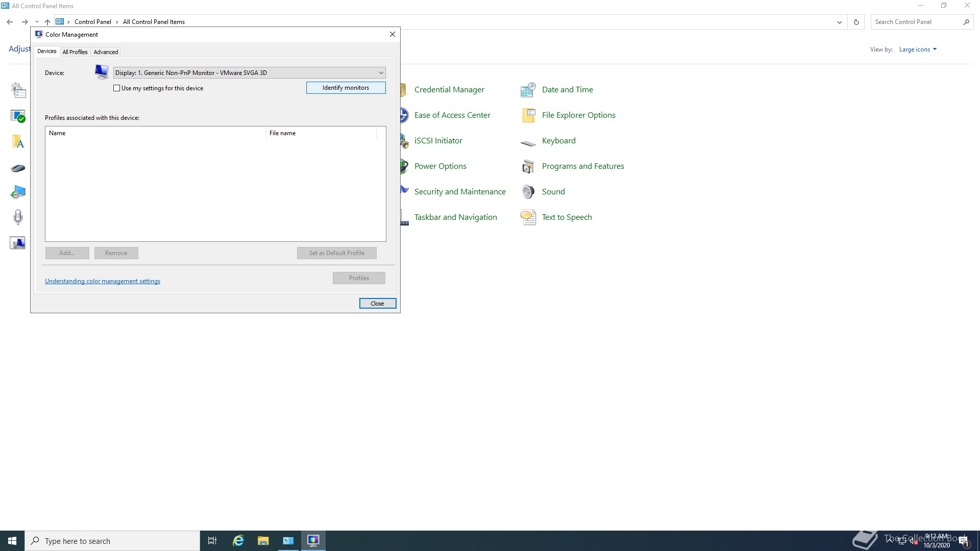This screenshot has width=980, height=551.
Task: Show hidden system tray icons
Action: click(x=890, y=541)
